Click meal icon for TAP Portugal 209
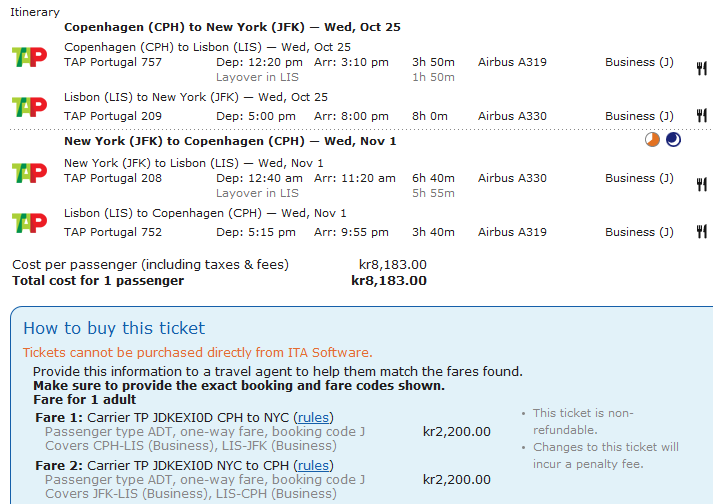The width and height of the screenshot is (713, 504). [x=702, y=116]
